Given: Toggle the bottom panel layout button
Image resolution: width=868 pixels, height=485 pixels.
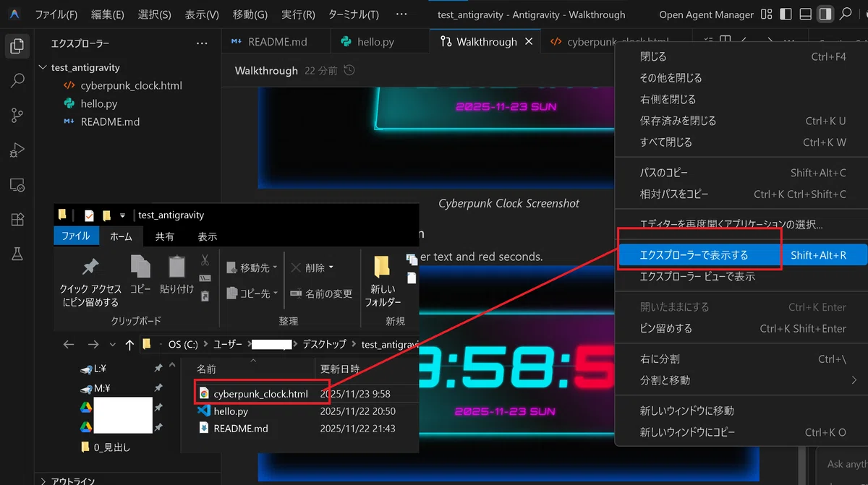Looking at the screenshot, I should (x=806, y=14).
